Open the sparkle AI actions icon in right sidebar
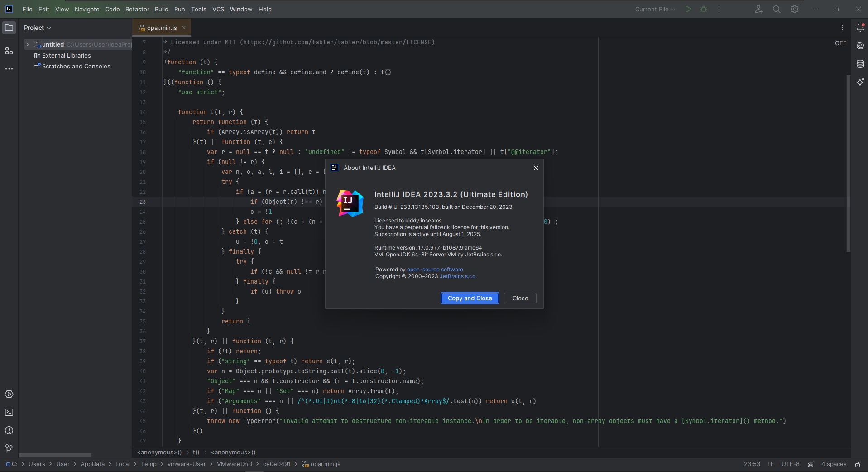868x472 pixels. [x=860, y=82]
